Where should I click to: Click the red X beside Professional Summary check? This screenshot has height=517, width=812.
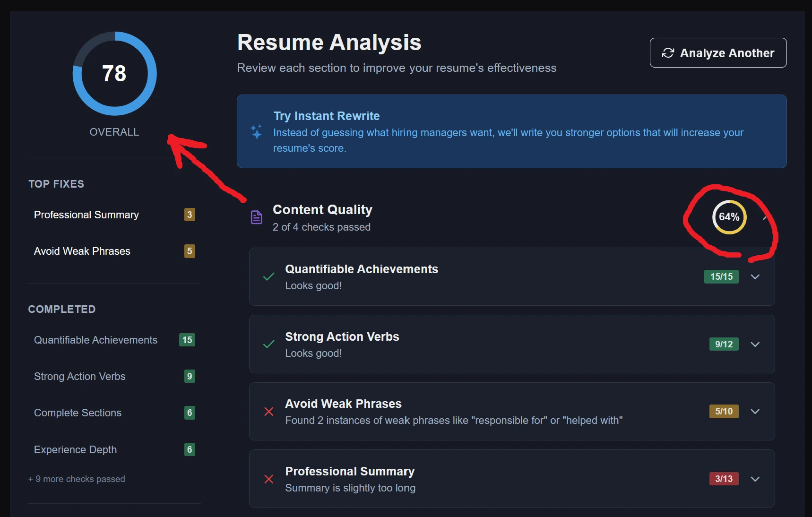268,479
